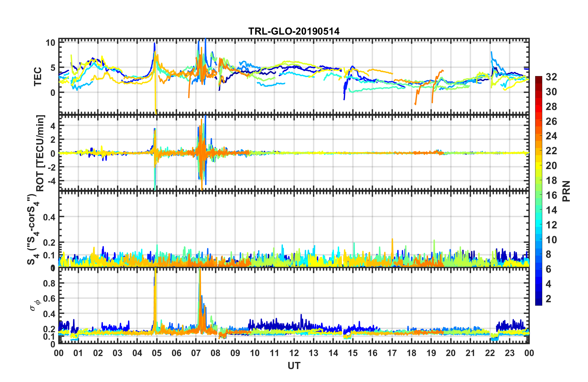The height and width of the screenshot is (382, 588).
Task: Click sigma-phi axis tick label 0.8
Action: pyautogui.click(x=49, y=283)
